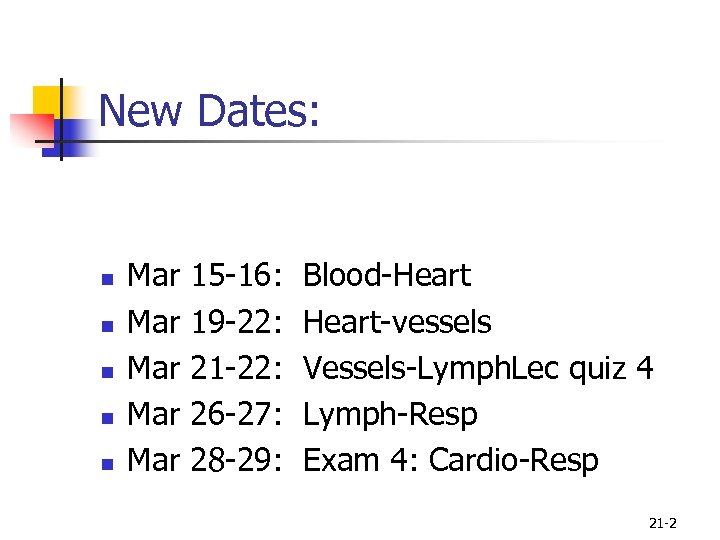Click the "Mar 19-22:" date text
The width and height of the screenshot is (720, 540).
(x=207, y=322)
